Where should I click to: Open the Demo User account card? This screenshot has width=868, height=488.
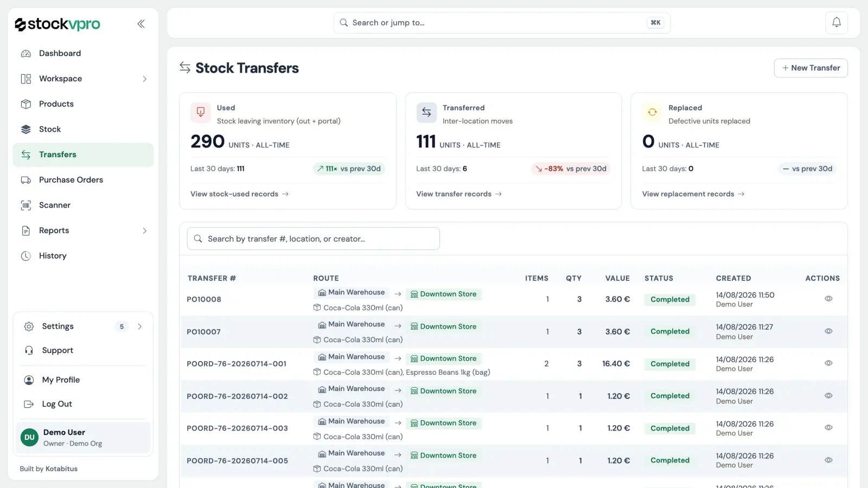coord(83,438)
